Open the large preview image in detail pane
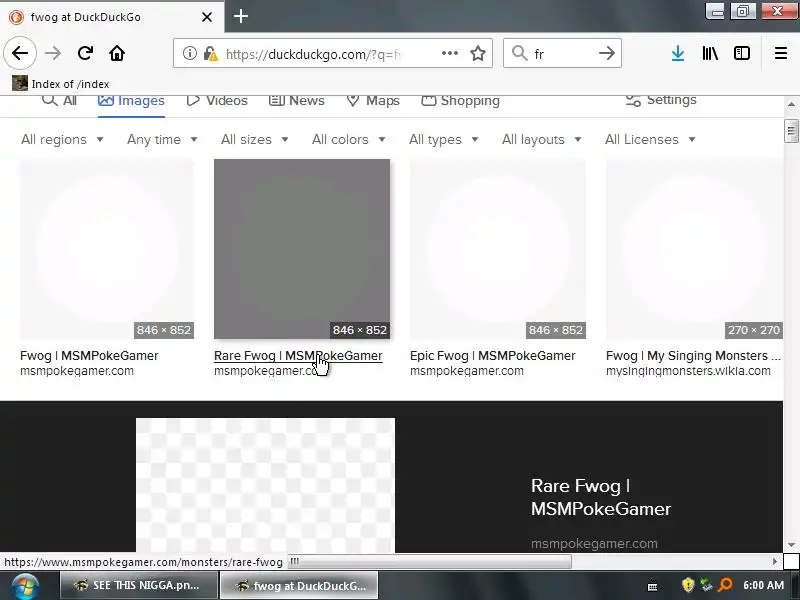800x600 pixels. (x=265, y=485)
